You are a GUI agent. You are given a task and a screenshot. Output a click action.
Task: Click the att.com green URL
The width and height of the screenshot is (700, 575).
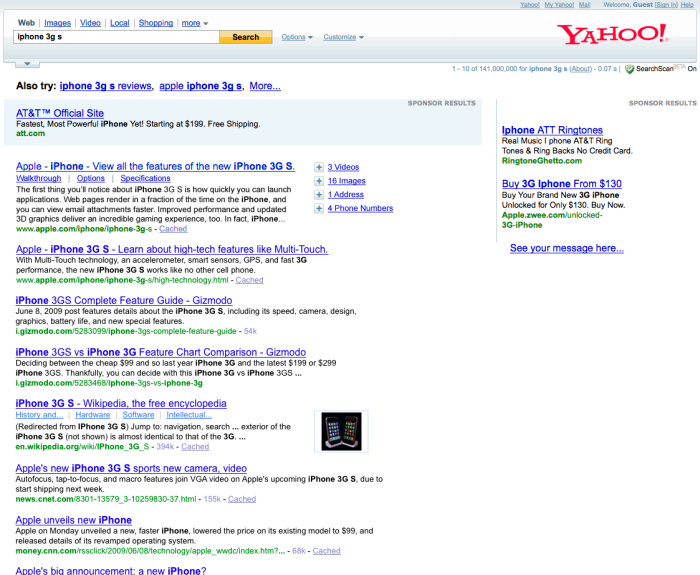click(x=30, y=133)
